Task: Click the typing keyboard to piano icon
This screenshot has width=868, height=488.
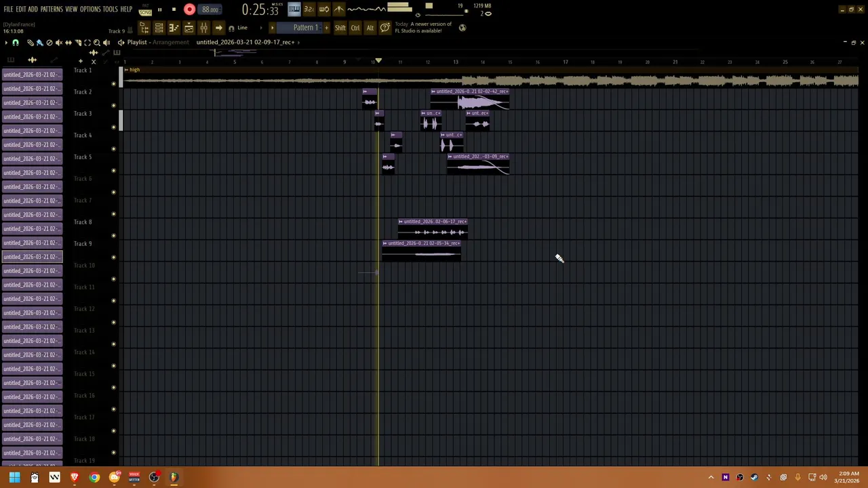Action: pyautogui.click(x=294, y=9)
